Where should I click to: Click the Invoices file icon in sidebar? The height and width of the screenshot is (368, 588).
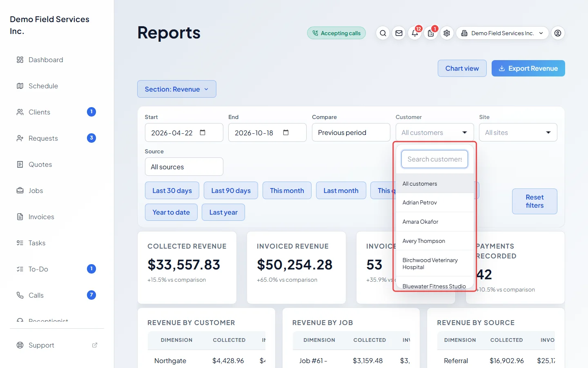[x=20, y=217]
